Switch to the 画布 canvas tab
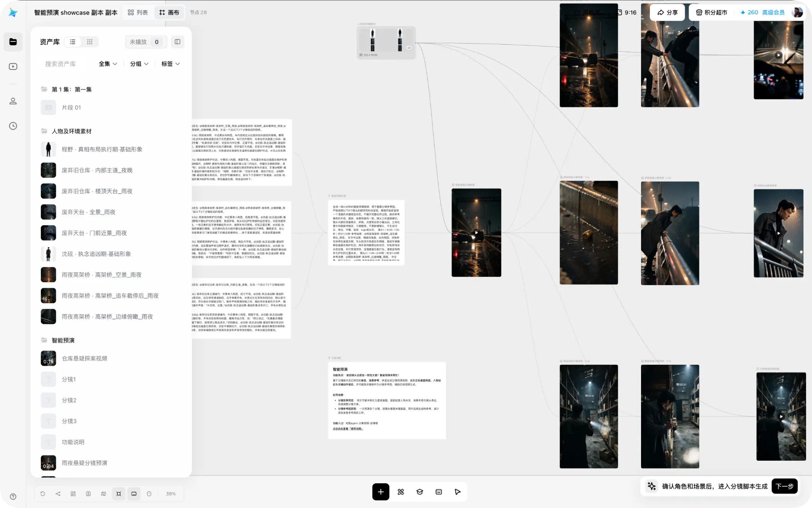The image size is (812, 508). (x=169, y=12)
